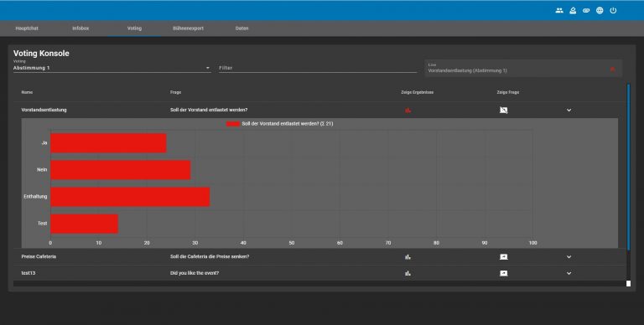Click 'Soll die Cafeteria die Preise senken?'

210,257
